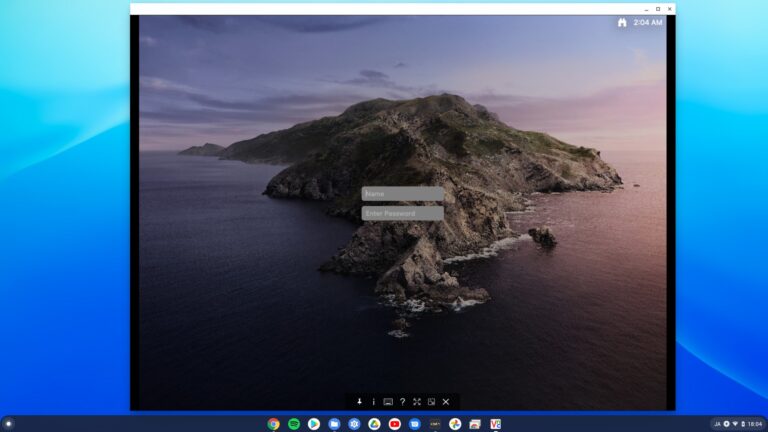Image resolution: width=768 pixels, height=432 pixels.
Task: Launch Spotify from the shelf
Action: pos(294,424)
